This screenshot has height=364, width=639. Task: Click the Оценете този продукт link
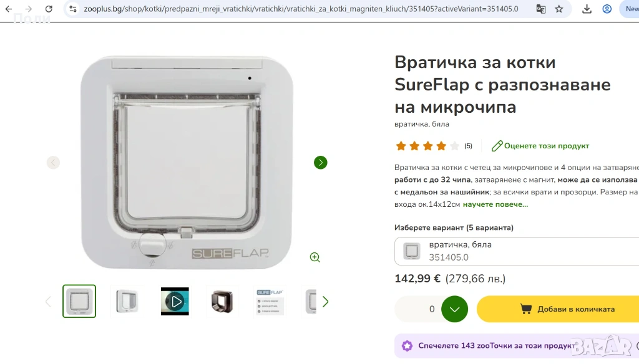pos(547,146)
